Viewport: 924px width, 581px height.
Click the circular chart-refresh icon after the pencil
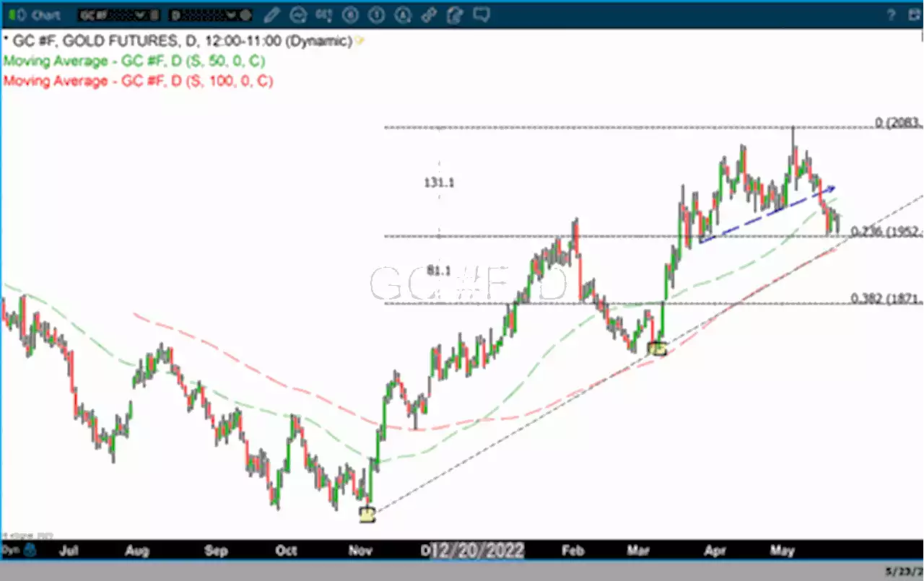coord(297,14)
